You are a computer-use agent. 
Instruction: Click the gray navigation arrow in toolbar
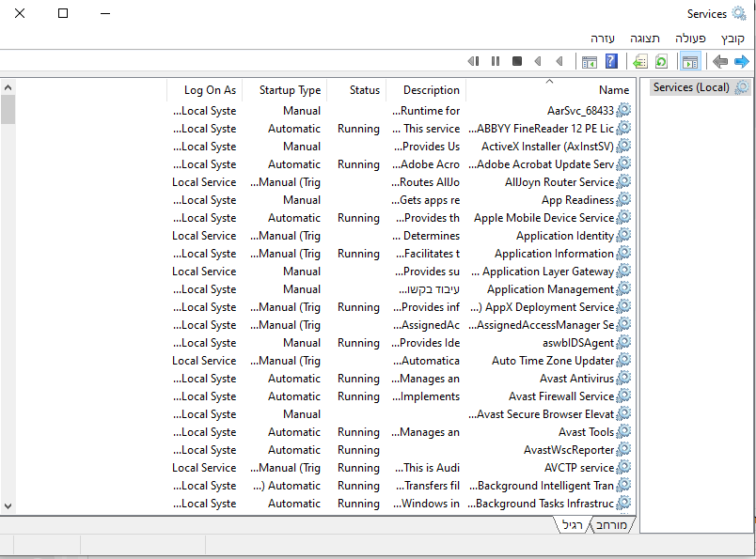tap(720, 62)
